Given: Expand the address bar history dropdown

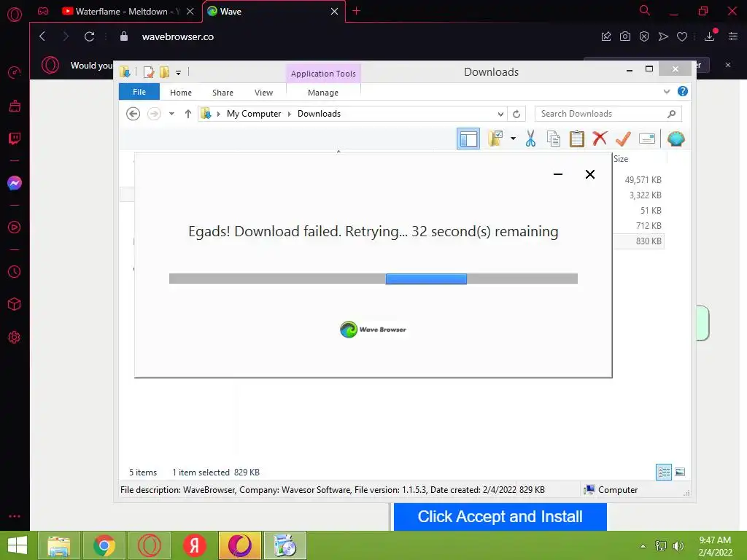Looking at the screenshot, I should [500, 114].
